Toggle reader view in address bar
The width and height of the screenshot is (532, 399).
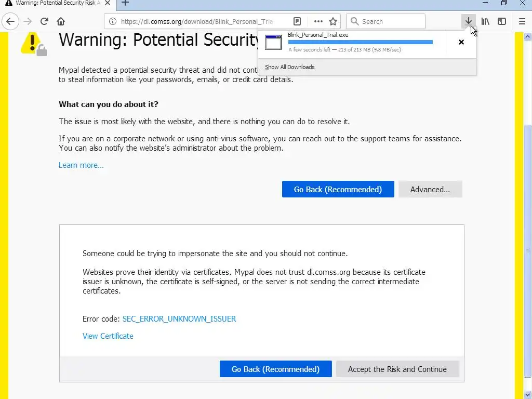pos(297,21)
